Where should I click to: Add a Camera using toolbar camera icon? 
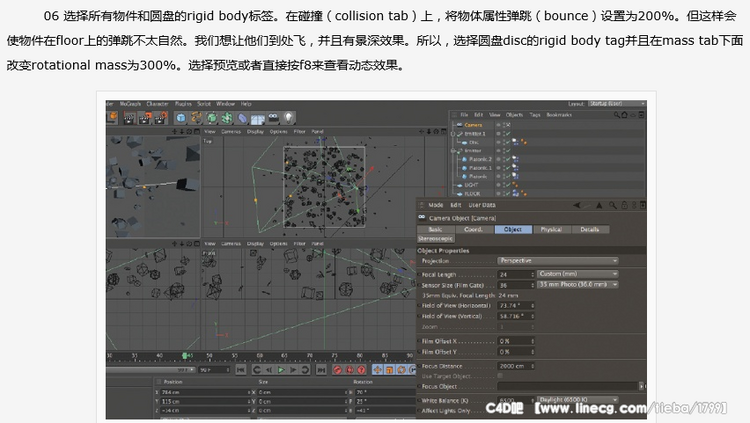[273, 117]
